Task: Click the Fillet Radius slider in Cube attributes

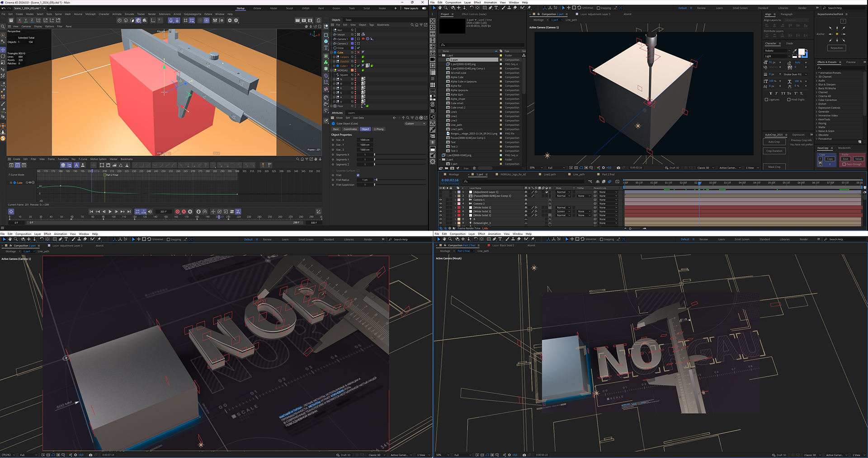Action: [400, 180]
